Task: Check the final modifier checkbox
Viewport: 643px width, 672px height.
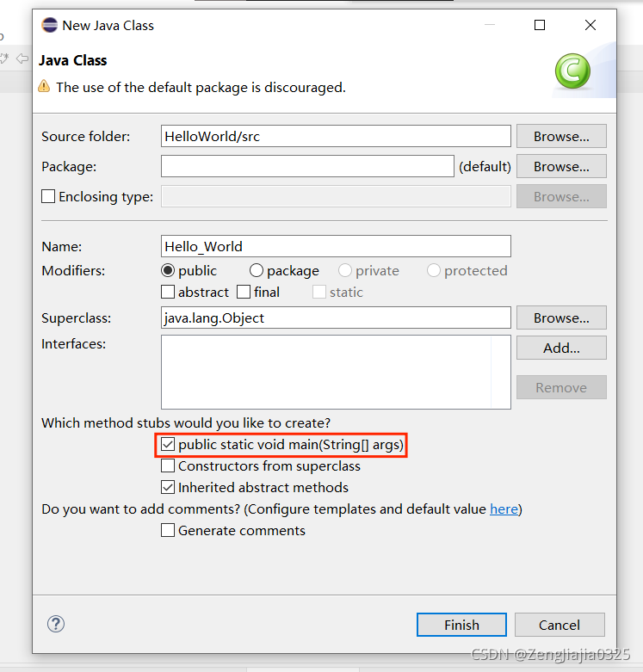Action: pos(244,292)
